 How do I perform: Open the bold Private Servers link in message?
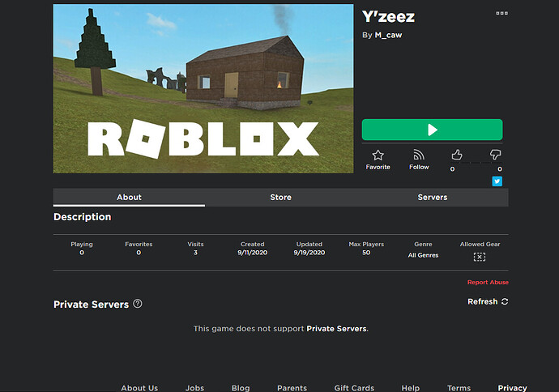[x=336, y=329]
